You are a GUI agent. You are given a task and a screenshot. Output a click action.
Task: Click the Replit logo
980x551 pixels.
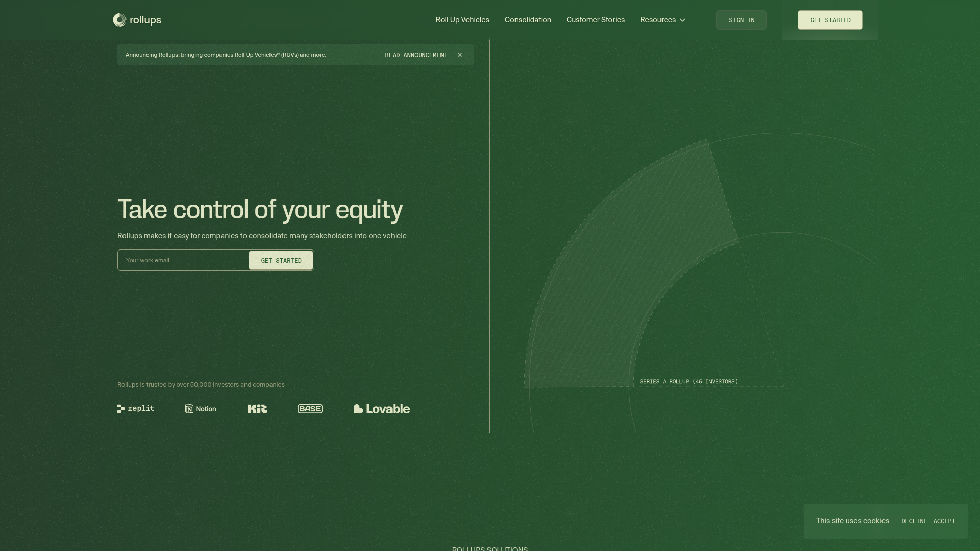point(136,409)
